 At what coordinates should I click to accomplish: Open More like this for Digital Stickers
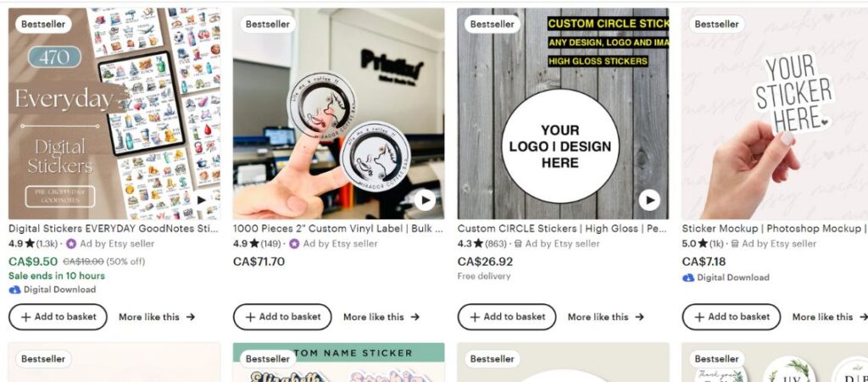tap(157, 318)
